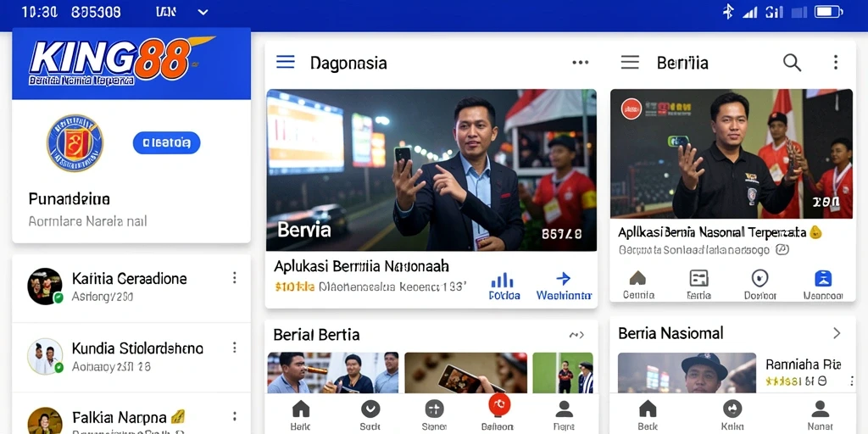Open hamburger menu beside Dagonasia

click(x=285, y=62)
